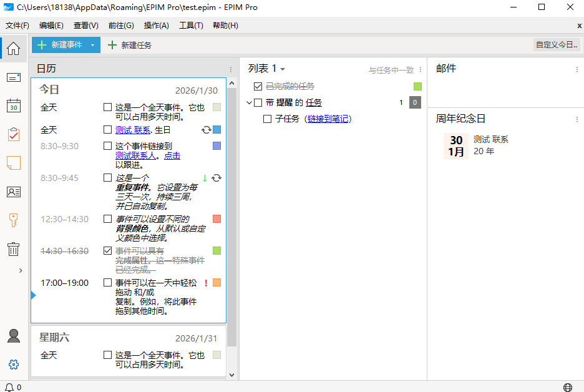The width and height of the screenshot is (584, 392).
Task: Click the recurrence icon on the 生日 event
Action: (206, 130)
